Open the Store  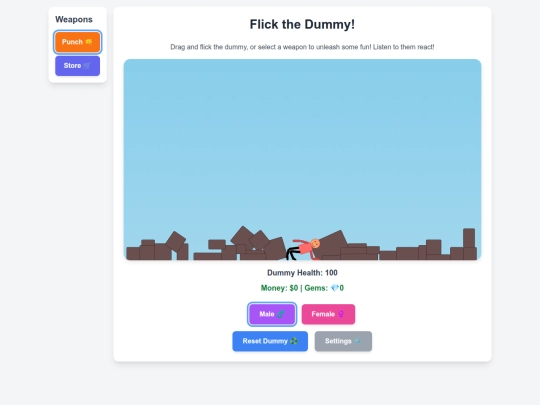click(x=77, y=66)
